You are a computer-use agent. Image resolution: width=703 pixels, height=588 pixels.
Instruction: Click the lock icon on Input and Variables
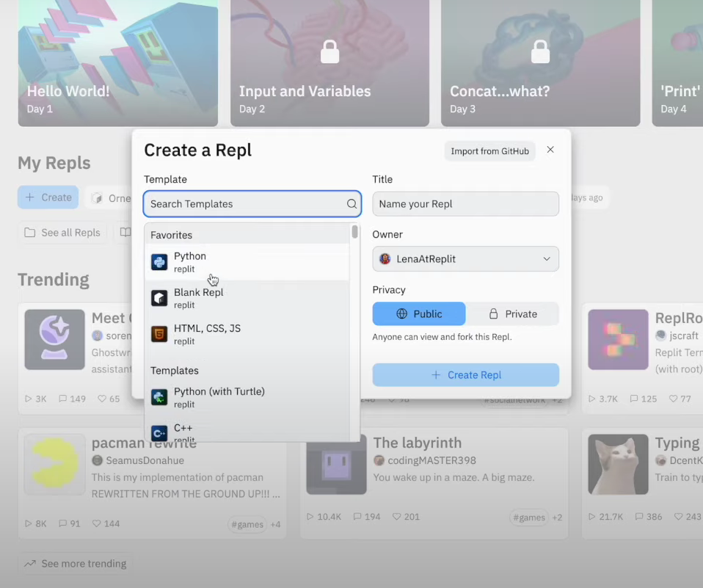point(330,51)
